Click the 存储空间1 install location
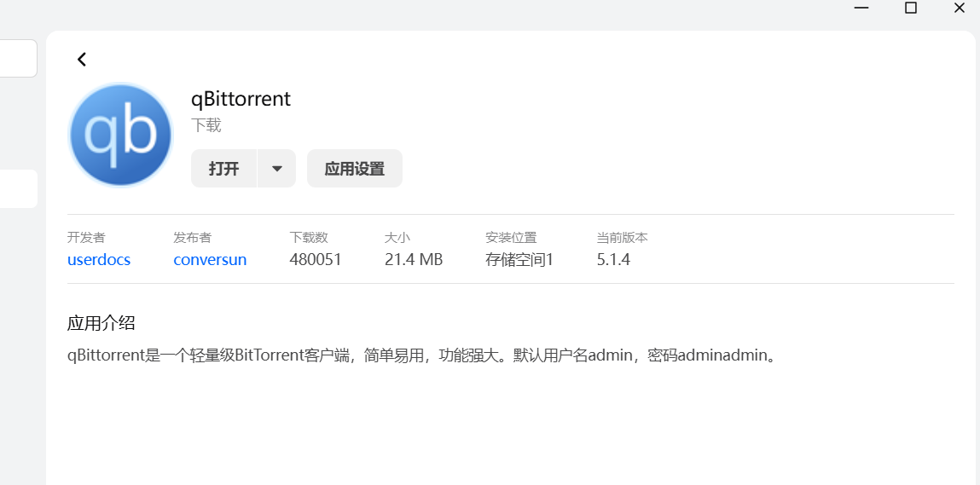The width and height of the screenshot is (980, 485). pos(519,260)
